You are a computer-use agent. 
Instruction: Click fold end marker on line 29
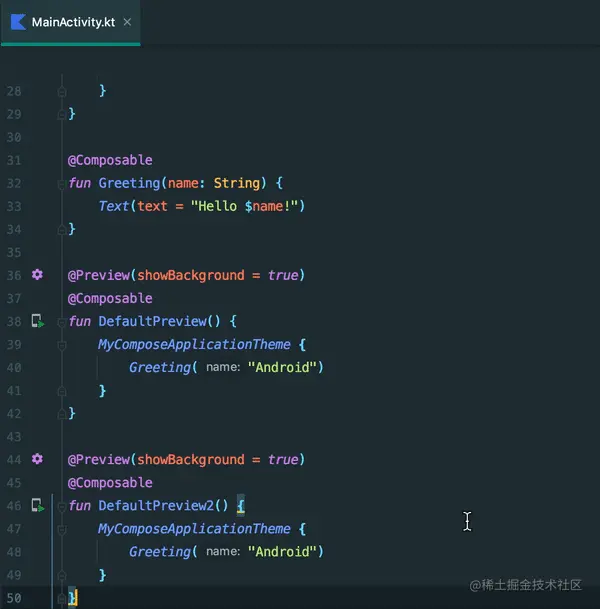pyautogui.click(x=61, y=115)
